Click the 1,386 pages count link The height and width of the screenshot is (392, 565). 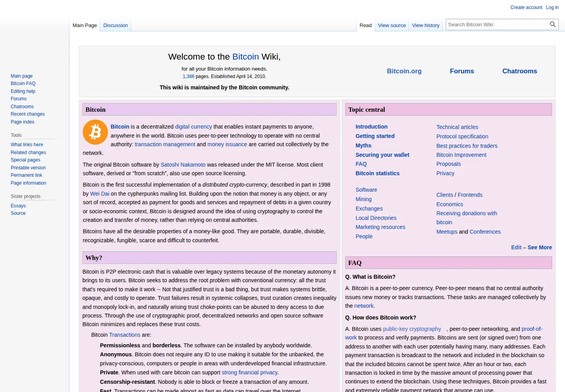[188, 76]
